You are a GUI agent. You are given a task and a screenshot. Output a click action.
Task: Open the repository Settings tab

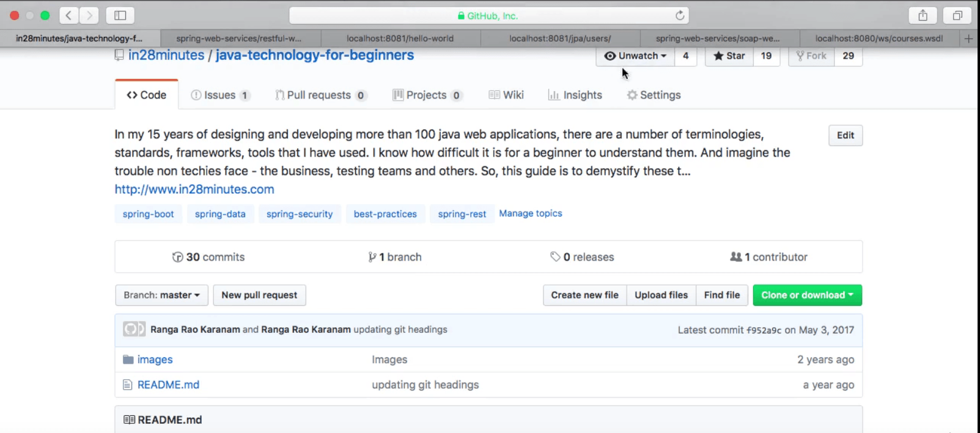tap(654, 95)
